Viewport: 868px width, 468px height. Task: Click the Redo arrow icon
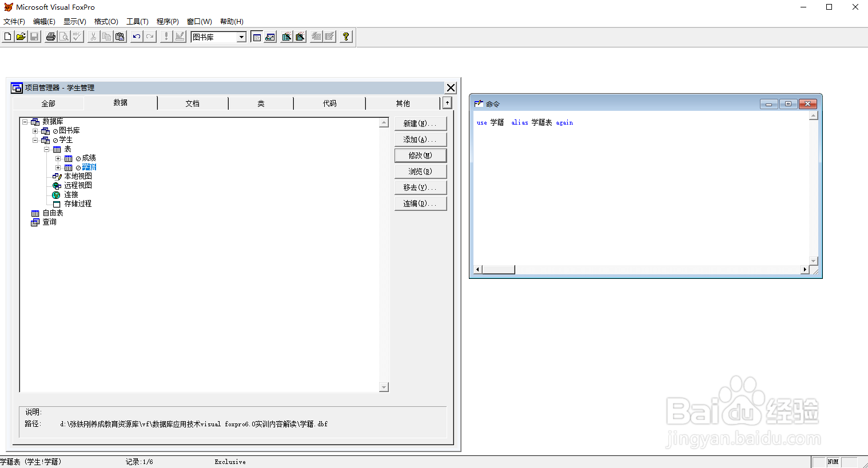(x=150, y=37)
